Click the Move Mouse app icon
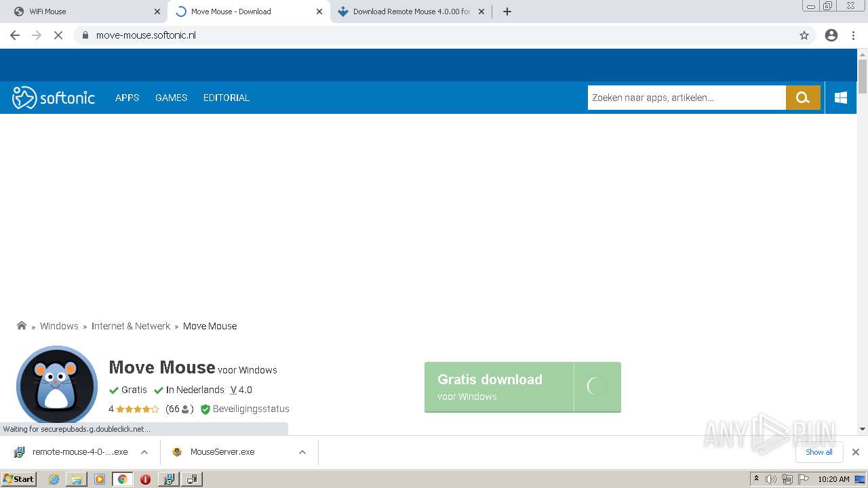The image size is (868, 488). 57,386
